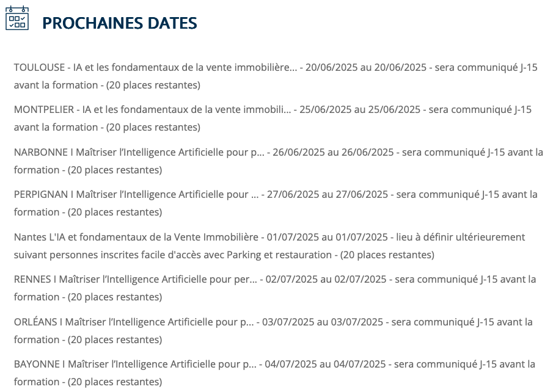Choose the PERPIGNAN 27/06/2025 session

click(276, 203)
